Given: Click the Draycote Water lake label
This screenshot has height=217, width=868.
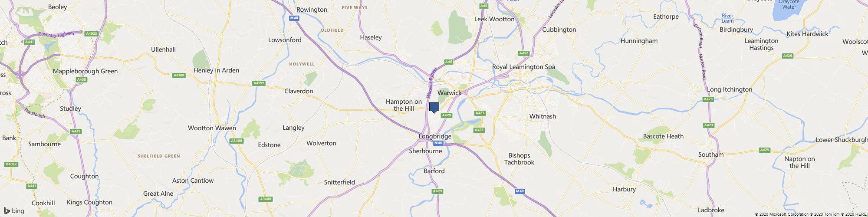Looking at the screenshot, I should [789, 4].
